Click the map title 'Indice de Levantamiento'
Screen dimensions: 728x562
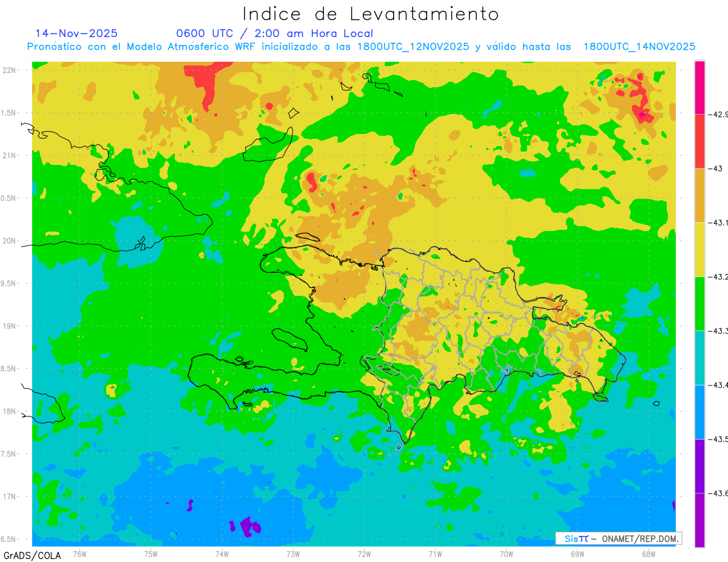coord(371,14)
